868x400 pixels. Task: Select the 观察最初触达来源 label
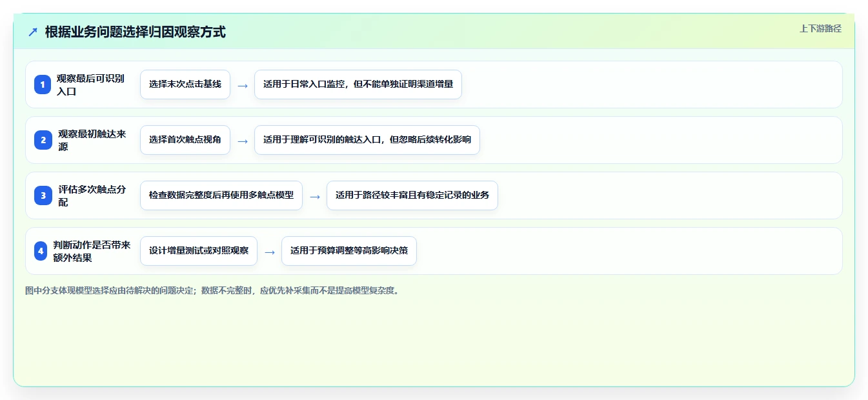pos(92,140)
